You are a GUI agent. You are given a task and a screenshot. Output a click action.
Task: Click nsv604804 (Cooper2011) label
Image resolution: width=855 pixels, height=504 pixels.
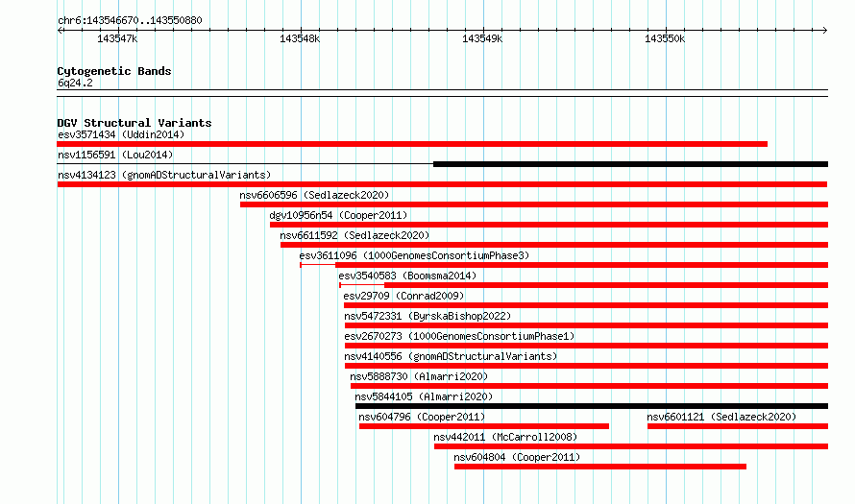pos(517,457)
